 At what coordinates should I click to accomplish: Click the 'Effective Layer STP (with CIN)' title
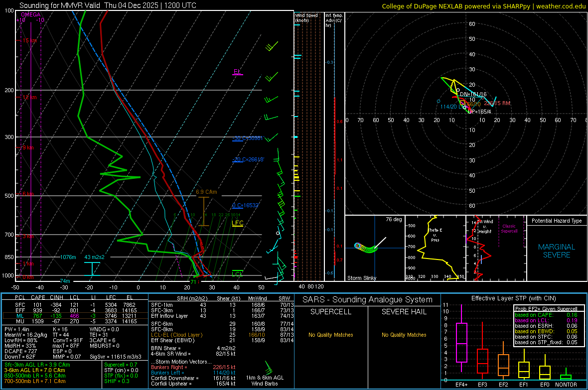[513, 298]
